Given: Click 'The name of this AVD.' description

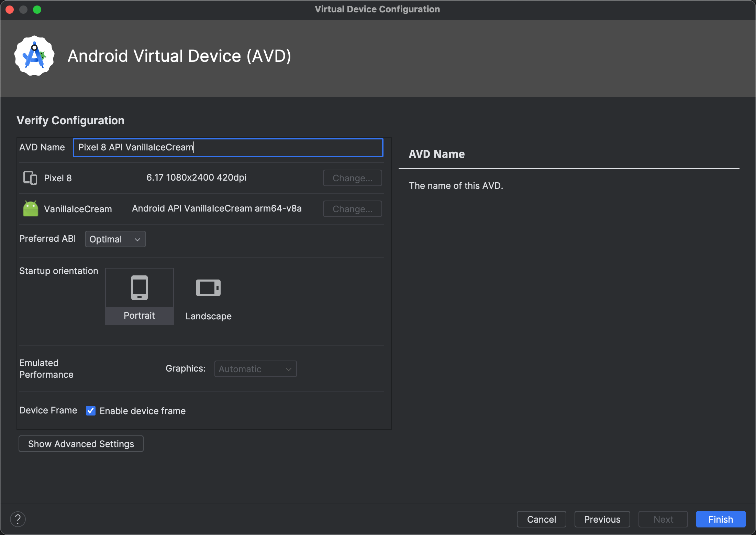Looking at the screenshot, I should coord(456,186).
